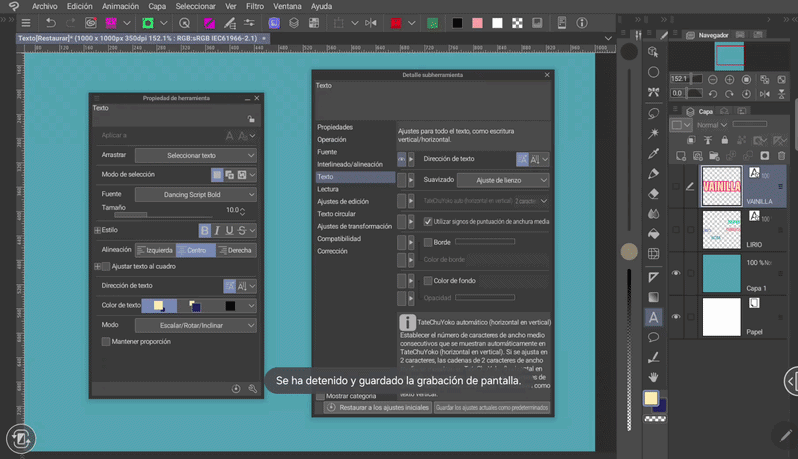Screen dimensions: 798x459
Task: Open the Suavizado Ajuste de lienzo dropdown
Action: [x=503, y=180]
